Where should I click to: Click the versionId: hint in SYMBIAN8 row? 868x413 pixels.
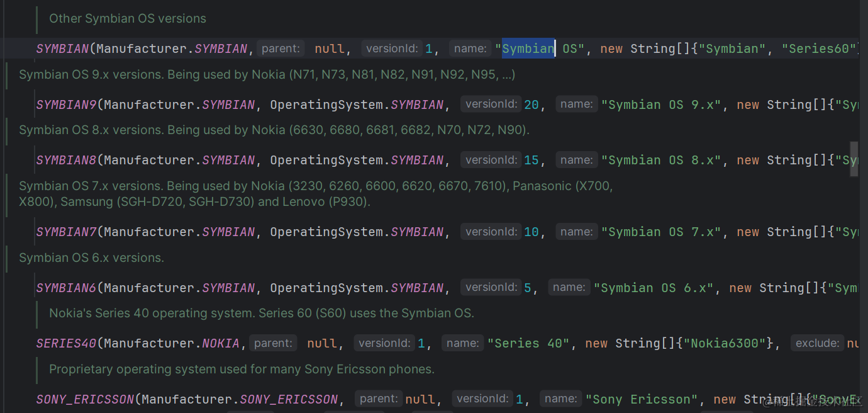[491, 160]
